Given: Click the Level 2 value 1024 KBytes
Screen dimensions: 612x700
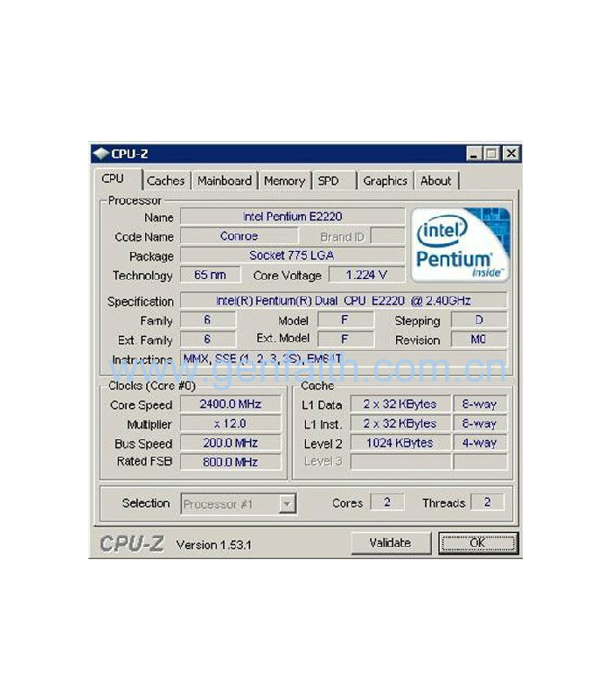Looking at the screenshot, I should (x=400, y=443).
